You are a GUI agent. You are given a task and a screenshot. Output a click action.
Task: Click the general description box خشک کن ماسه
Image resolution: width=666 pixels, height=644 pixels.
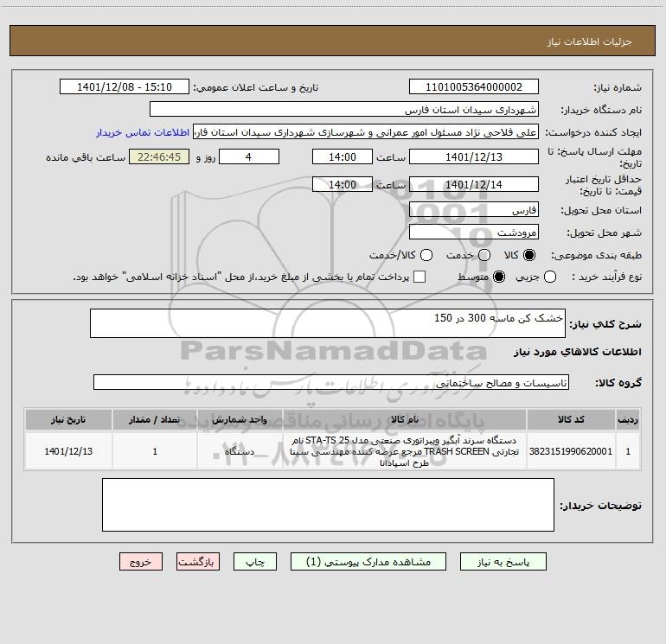[x=328, y=323]
